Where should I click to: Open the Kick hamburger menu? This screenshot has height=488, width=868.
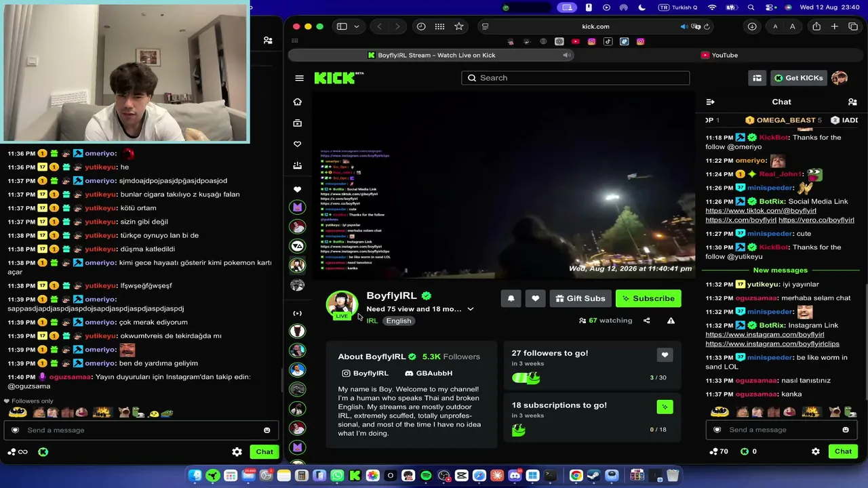[x=299, y=78]
